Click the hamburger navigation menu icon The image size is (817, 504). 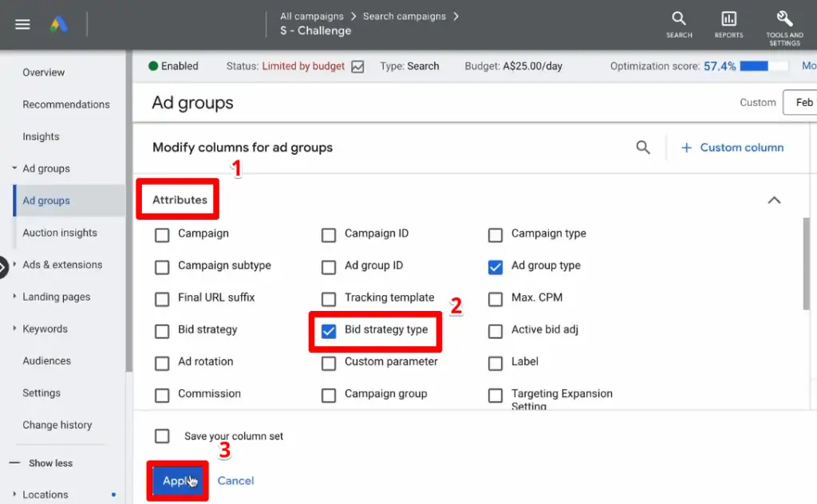point(22,24)
